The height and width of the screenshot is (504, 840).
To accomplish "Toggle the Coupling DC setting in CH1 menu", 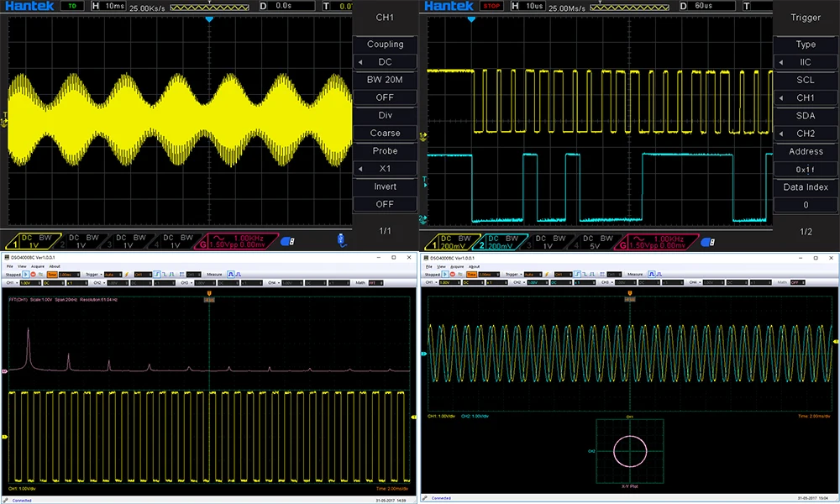I will coord(384,62).
